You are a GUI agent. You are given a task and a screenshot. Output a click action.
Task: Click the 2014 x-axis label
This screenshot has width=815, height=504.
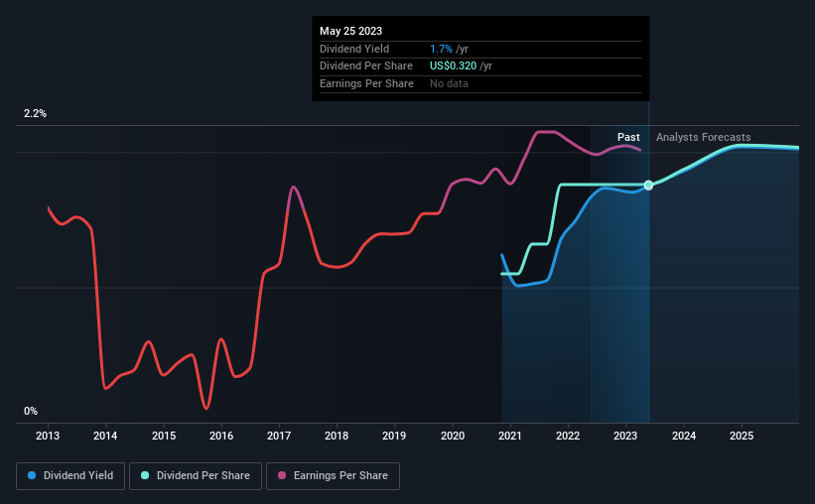click(105, 436)
